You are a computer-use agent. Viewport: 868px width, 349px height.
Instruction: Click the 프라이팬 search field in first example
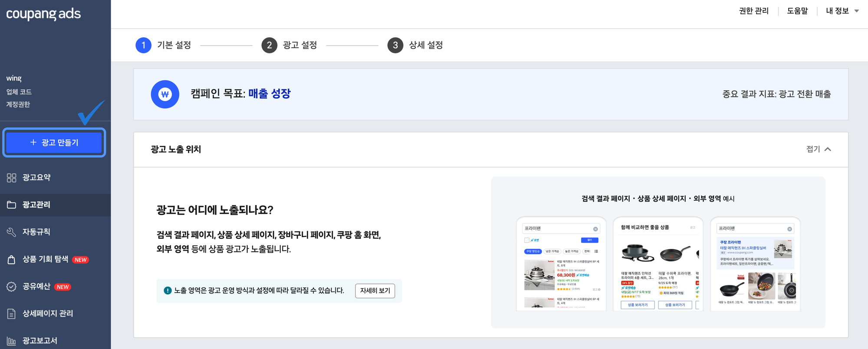tap(562, 228)
